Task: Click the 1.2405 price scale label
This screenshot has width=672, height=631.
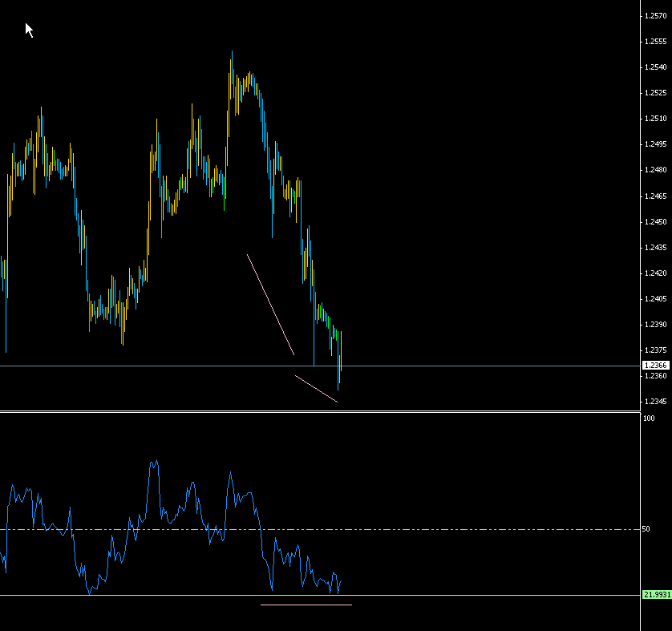Action: coord(656,299)
